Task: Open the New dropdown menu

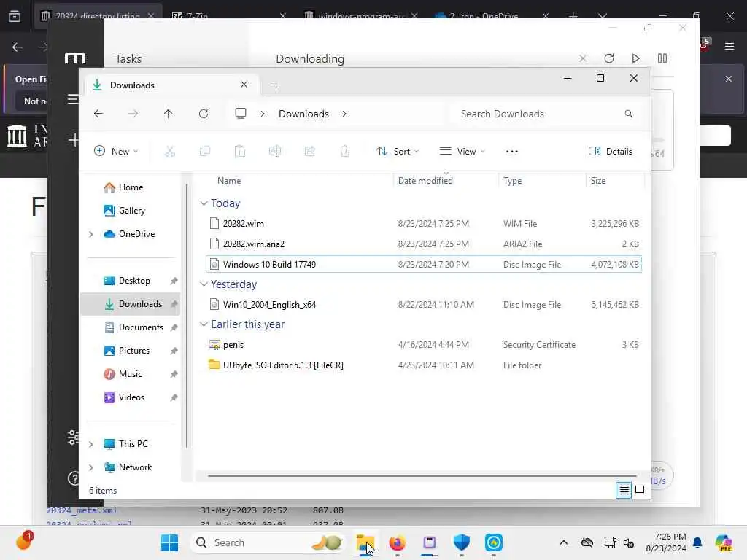Action: 116,152
